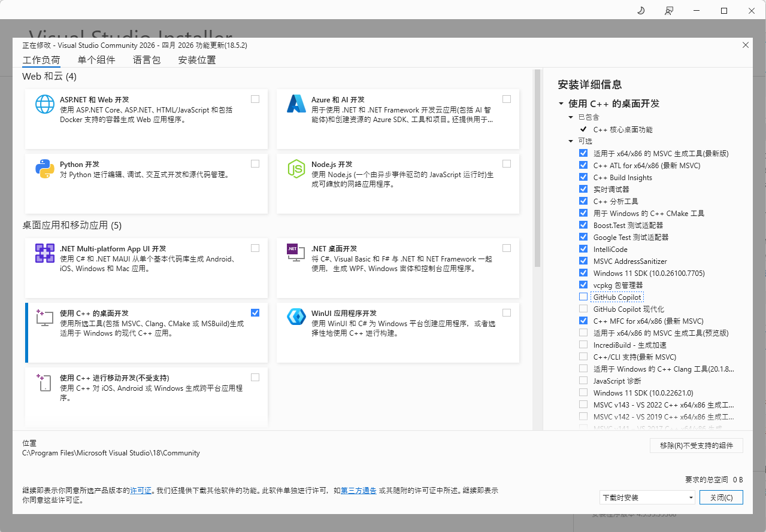Uncheck the Boost.Test 测试适配器 checkbox

click(x=583, y=225)
